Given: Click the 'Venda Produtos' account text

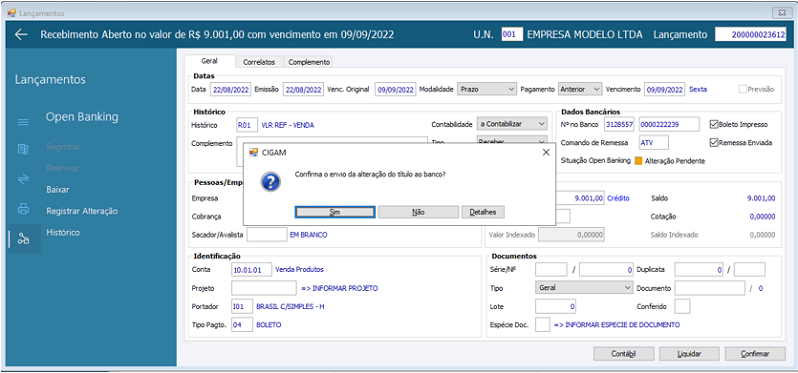Looking at the screenshot, I should pos(299,270).
